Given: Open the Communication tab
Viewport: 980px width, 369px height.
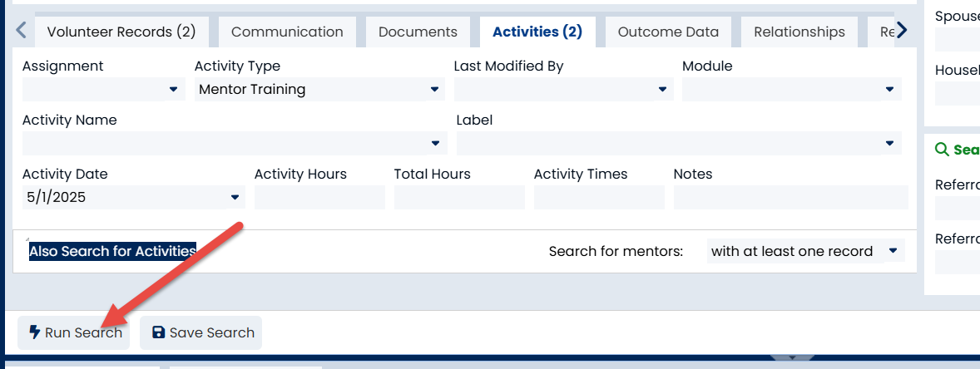Looking at the screenshot, I should coord(287,32).
